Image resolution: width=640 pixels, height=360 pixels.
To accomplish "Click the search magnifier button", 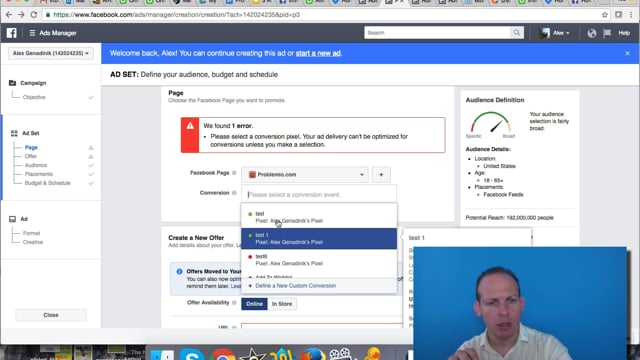I will pyautogui.click(x=517, y=33).
